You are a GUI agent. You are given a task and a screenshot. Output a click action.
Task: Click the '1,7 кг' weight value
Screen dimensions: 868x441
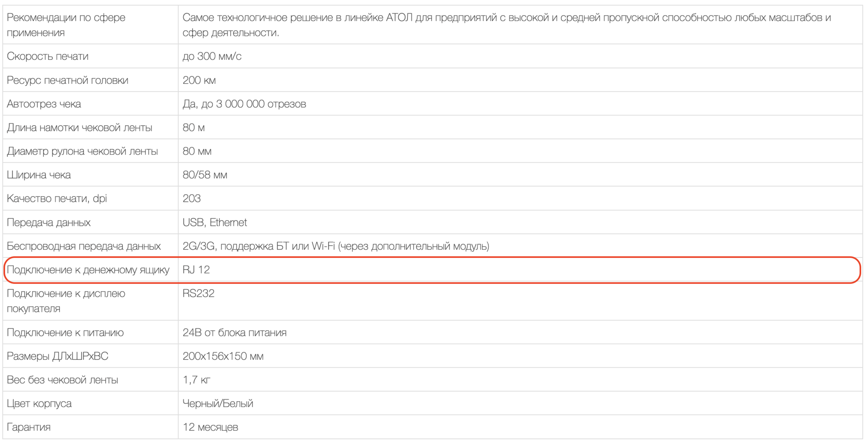197,380
